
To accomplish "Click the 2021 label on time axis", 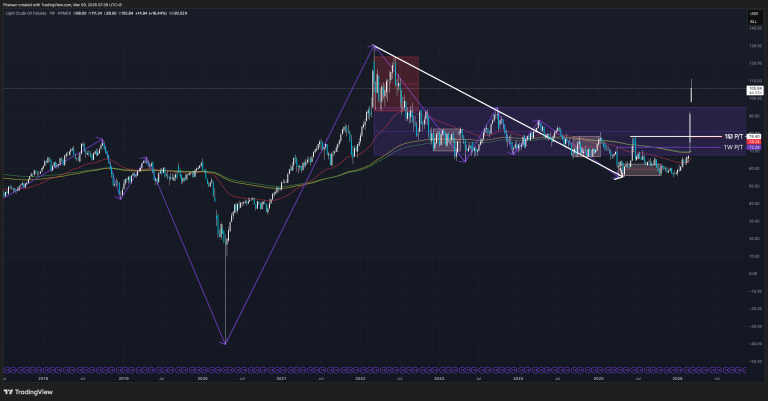I will click(x=281, y=378).
